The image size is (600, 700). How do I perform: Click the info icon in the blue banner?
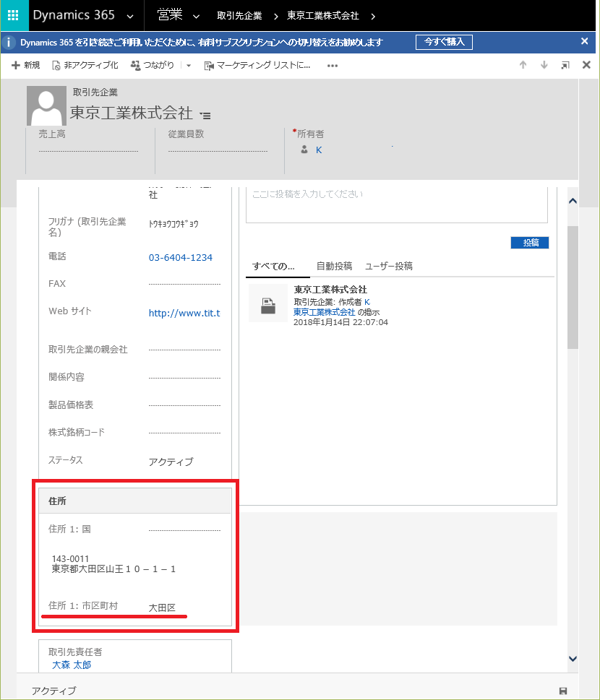pyautogui.click(x=8, y=43)
